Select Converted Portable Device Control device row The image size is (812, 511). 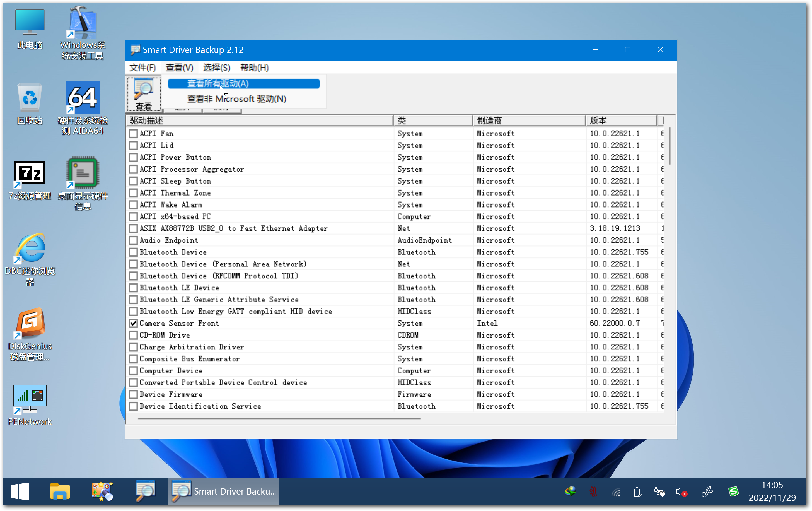395,382
